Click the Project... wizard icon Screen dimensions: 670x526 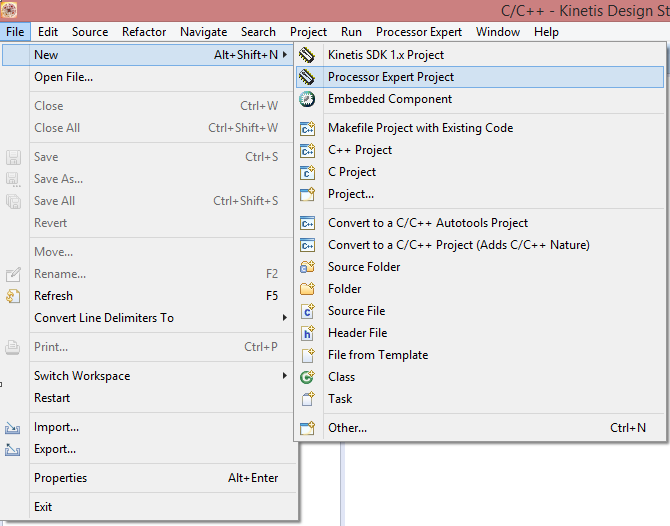pos(307,194)
